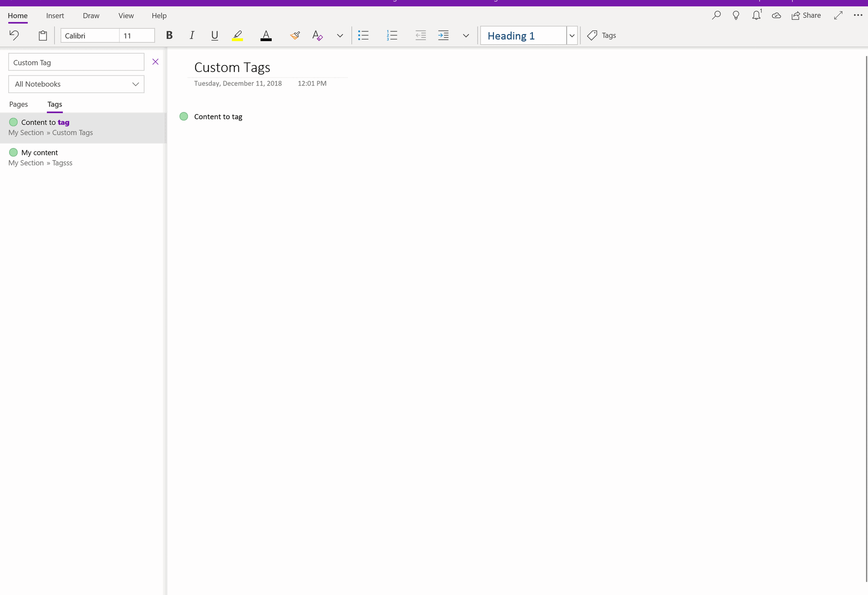
Task: Click the clipboard Paste icon
Action: click(x=43, y=36)
